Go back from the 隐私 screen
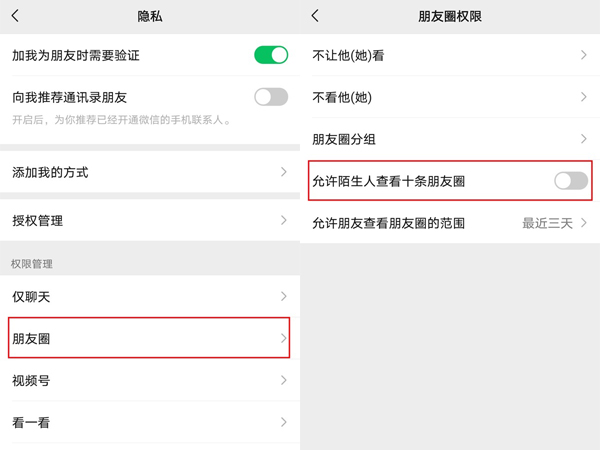Screen dimensions: 600x450 [15, 17]
